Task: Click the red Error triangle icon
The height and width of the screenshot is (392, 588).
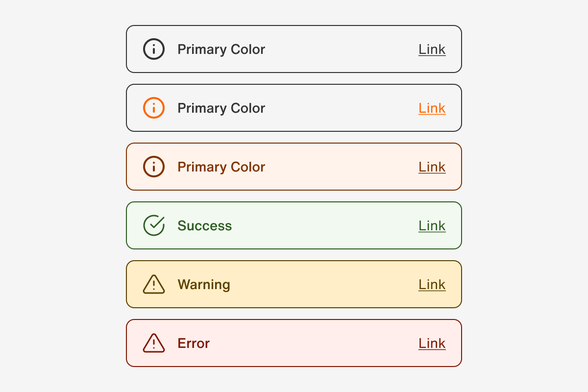Action: coord(154,343)
